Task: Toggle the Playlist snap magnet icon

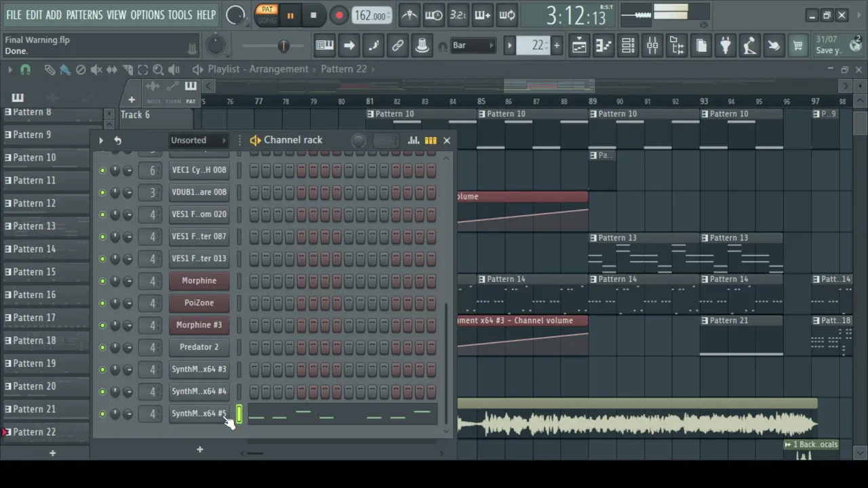Action: point(25,69)
